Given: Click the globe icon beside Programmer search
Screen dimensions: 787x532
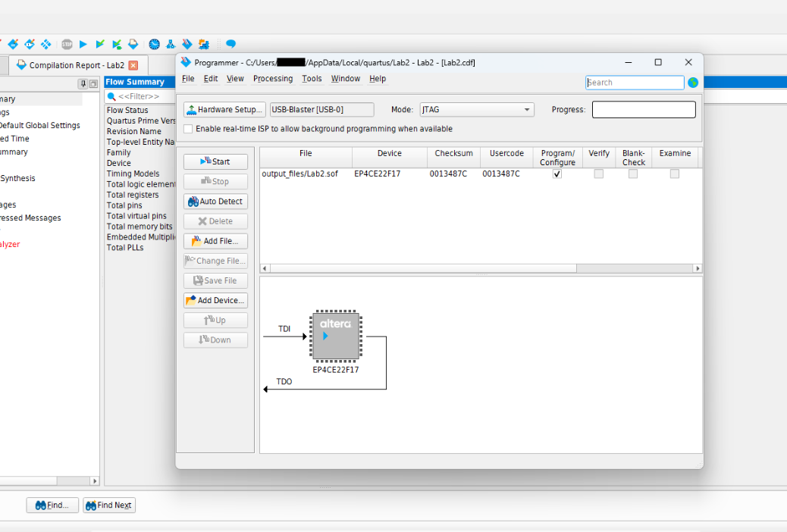Looking at the screenshot, I should pos(693,83).
